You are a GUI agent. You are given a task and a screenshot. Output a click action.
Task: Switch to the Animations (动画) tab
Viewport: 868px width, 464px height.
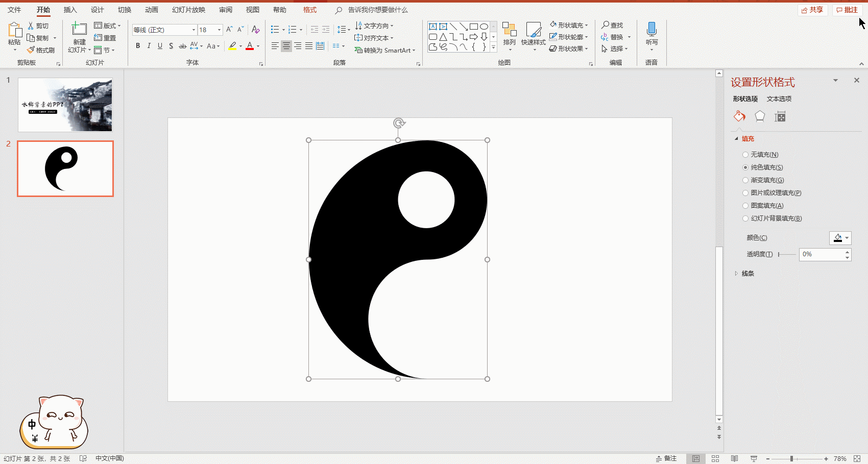pyautogui.click(x=151, y=10)
